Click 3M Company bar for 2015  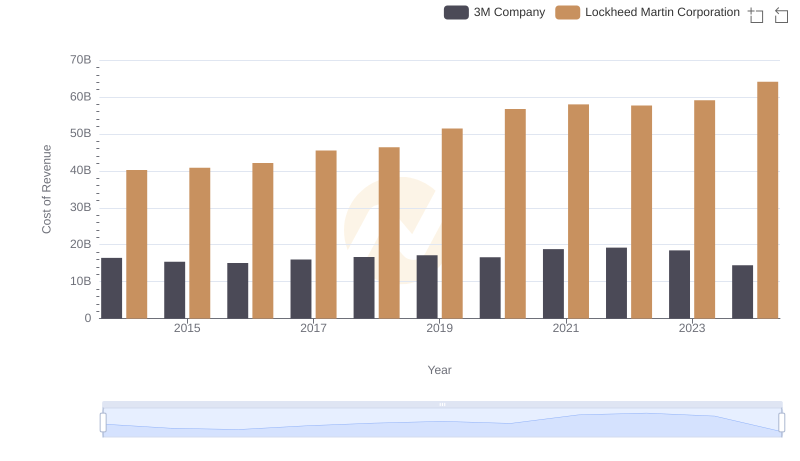174,290
